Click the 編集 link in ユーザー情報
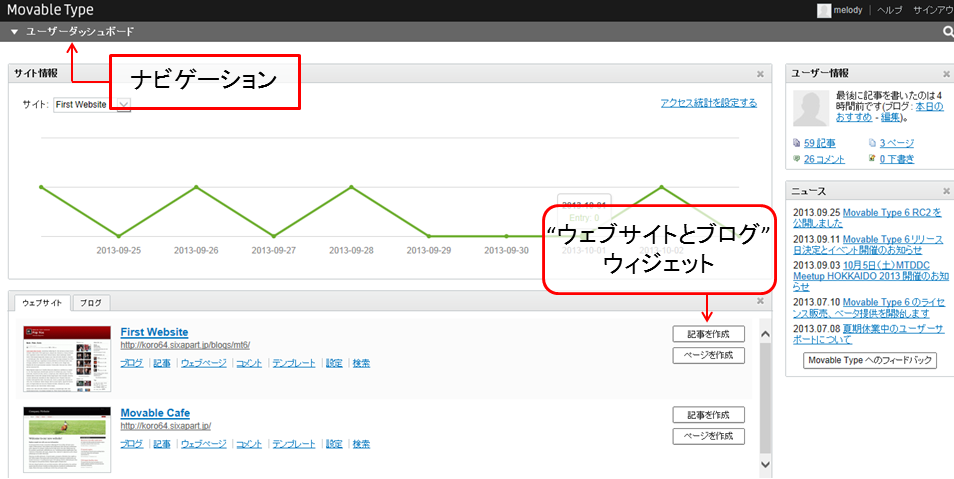 891,117
